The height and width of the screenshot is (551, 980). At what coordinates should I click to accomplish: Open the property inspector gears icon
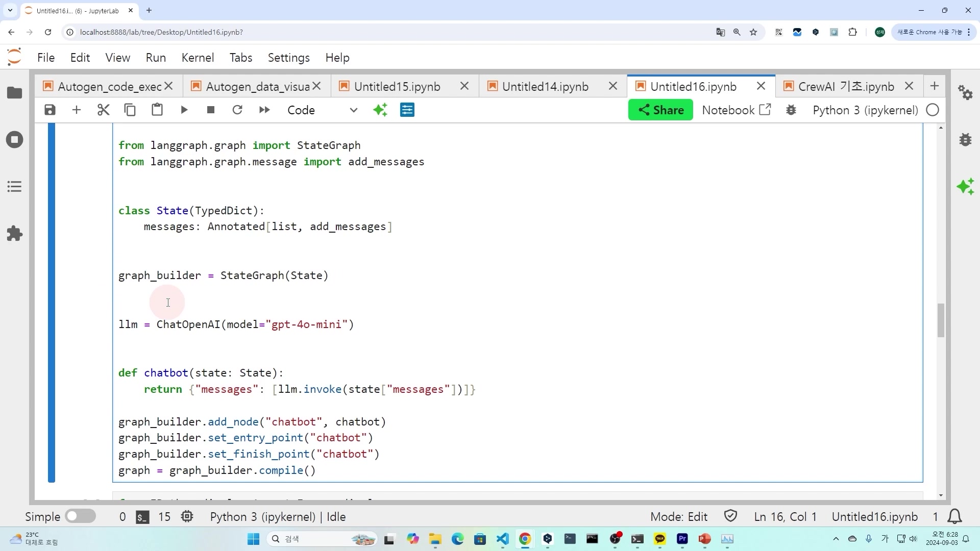(965, 93)
